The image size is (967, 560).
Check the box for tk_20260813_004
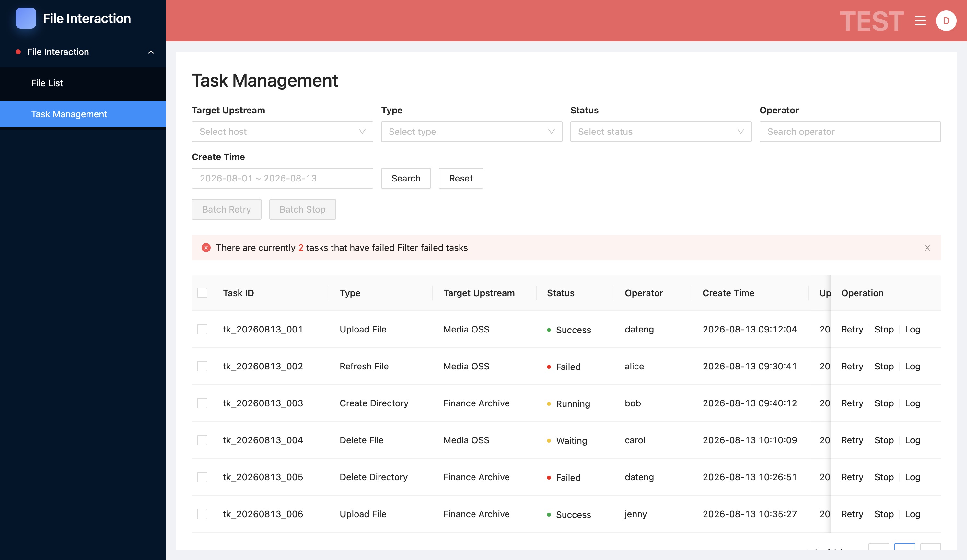click(202, 440)
